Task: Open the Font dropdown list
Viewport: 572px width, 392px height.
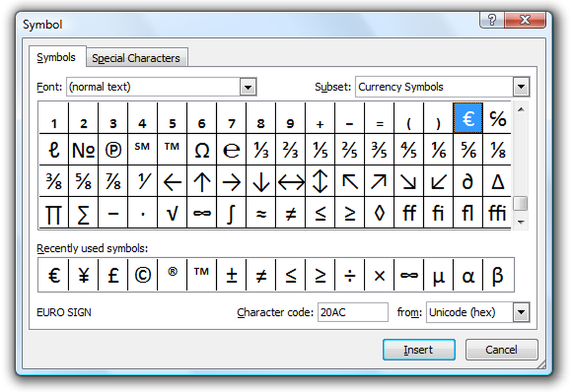Action: point(248,87)
